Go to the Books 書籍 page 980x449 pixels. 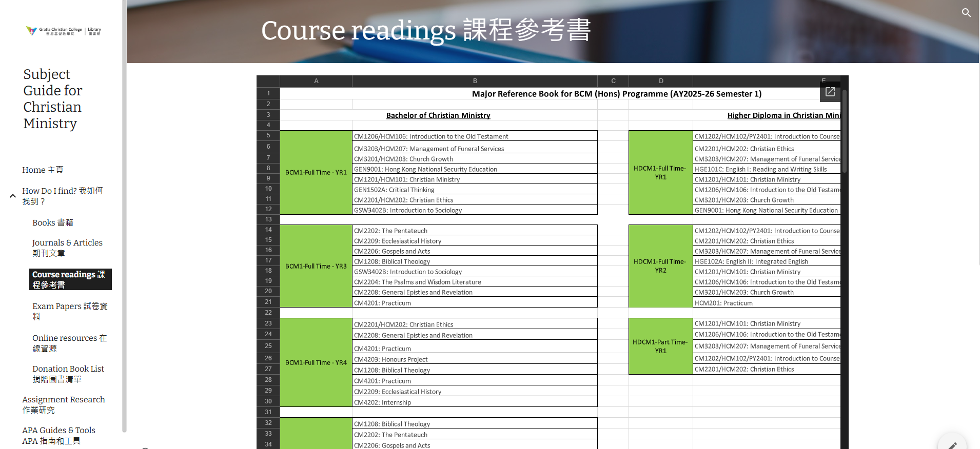pyautogui.click(x=52, y=222)
